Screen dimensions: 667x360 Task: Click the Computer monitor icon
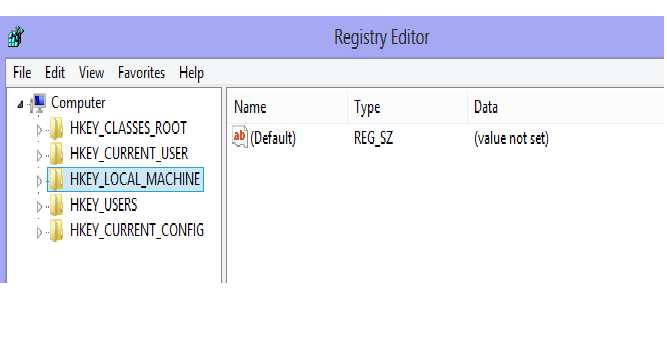(38, 103)
